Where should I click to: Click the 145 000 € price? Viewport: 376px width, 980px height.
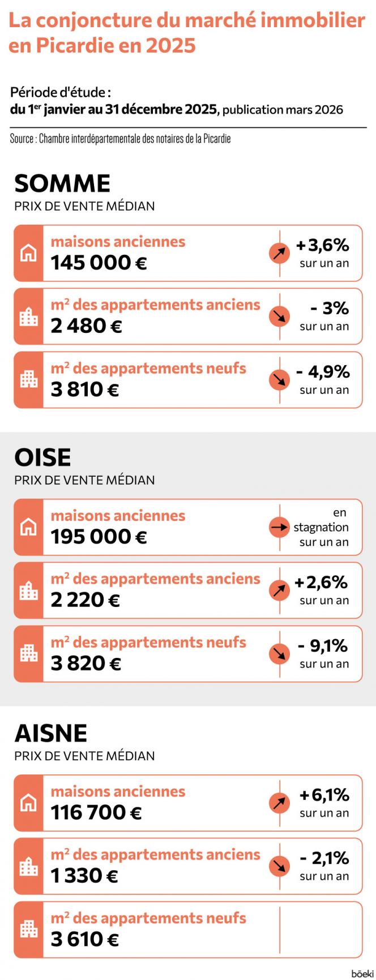tap(99, 263)
